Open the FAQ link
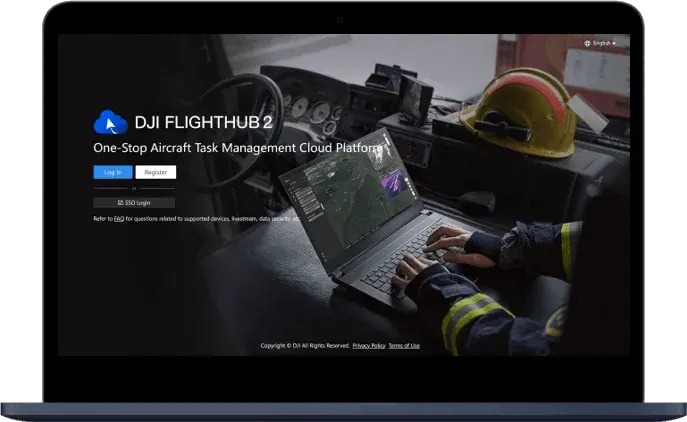This screenshot has height=422, width=687. 119,219
